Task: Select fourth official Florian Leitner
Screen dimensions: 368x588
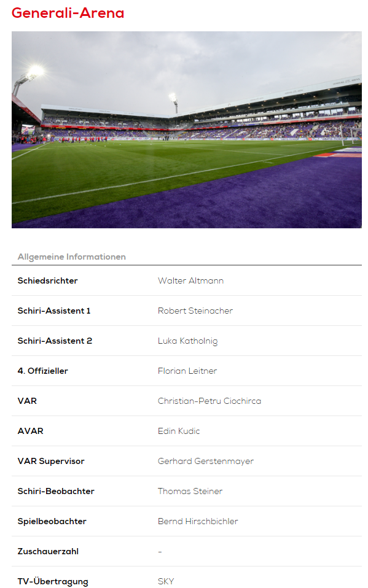Action: point(187,371)
